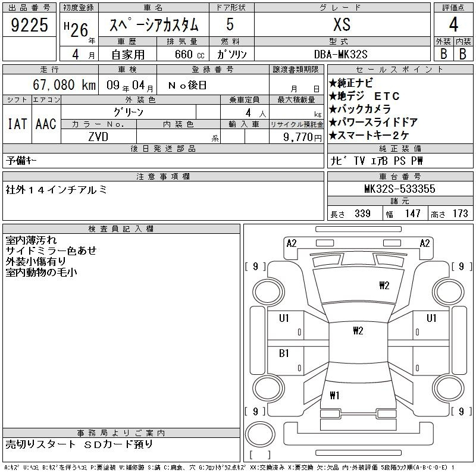The height and width of the screenshot is (476, 476).
Task: Select the 売切りスタート SDカード預り notice
Action: coord(79,444)
